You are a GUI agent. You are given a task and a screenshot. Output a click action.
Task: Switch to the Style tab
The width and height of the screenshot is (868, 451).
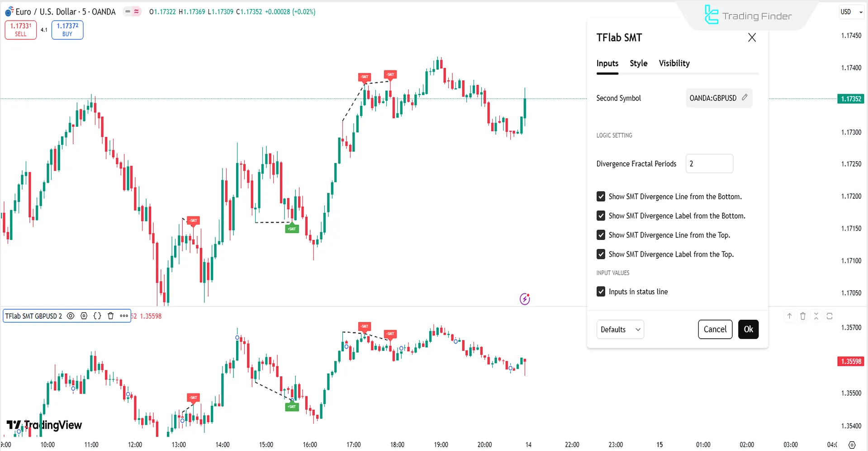638,63
